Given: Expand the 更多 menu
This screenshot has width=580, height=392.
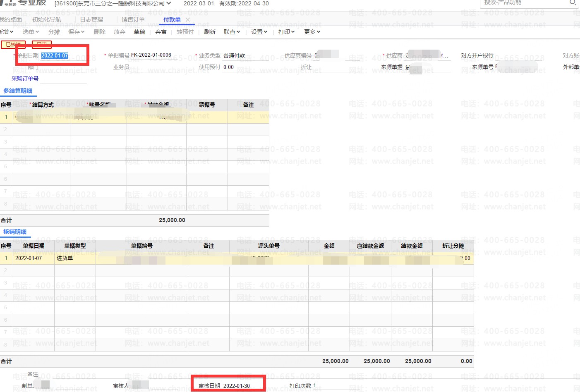Looking at the screenshot, I should (312, 32).
